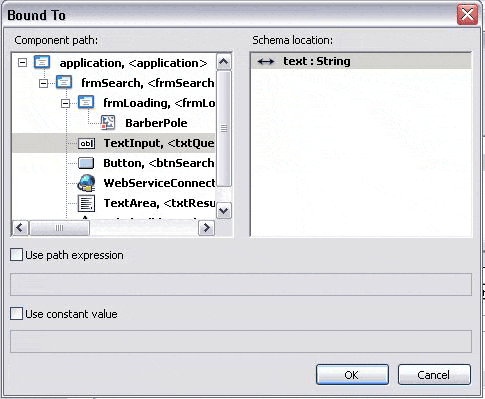This screenshot has width=485, height=399.
Task: Click the WebServiceConnector globe icon
Action: [x=86, y=183]
